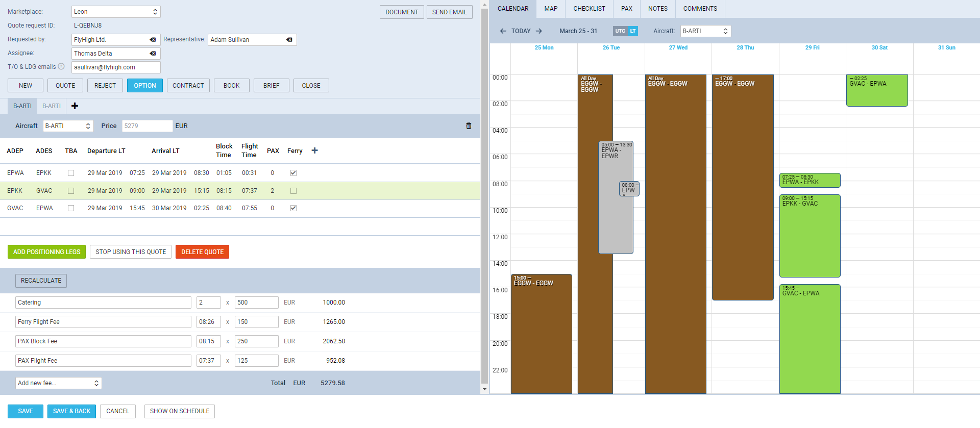Click the red DELETE QUOTE button
Screen dimensions: 980x428
(x=203, y=252)
